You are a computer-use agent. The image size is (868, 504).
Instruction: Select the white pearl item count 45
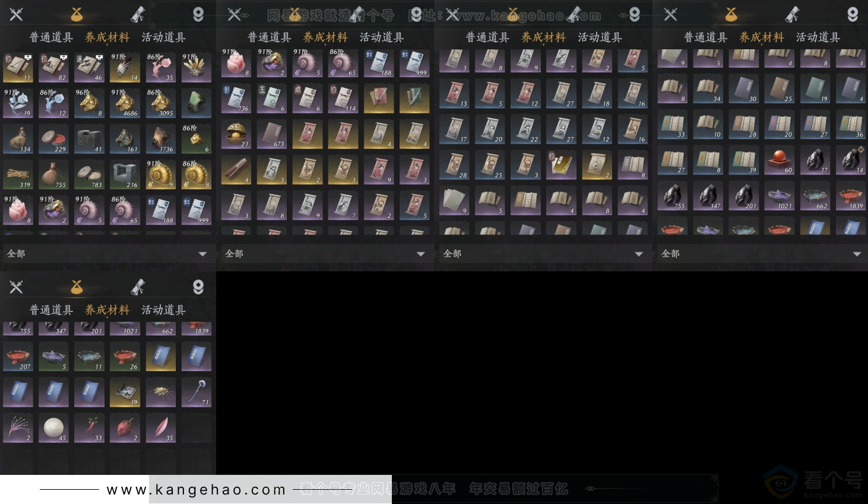pos(53,427)
